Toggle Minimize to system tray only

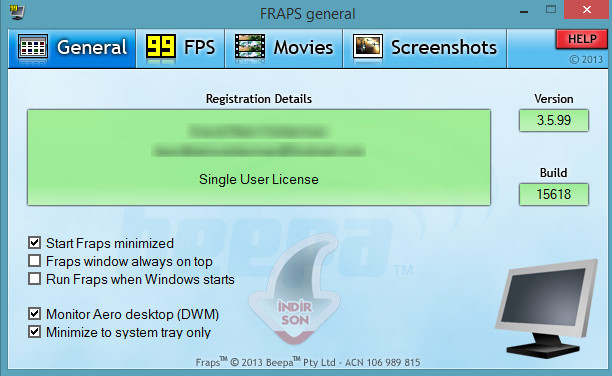[34, 331]
